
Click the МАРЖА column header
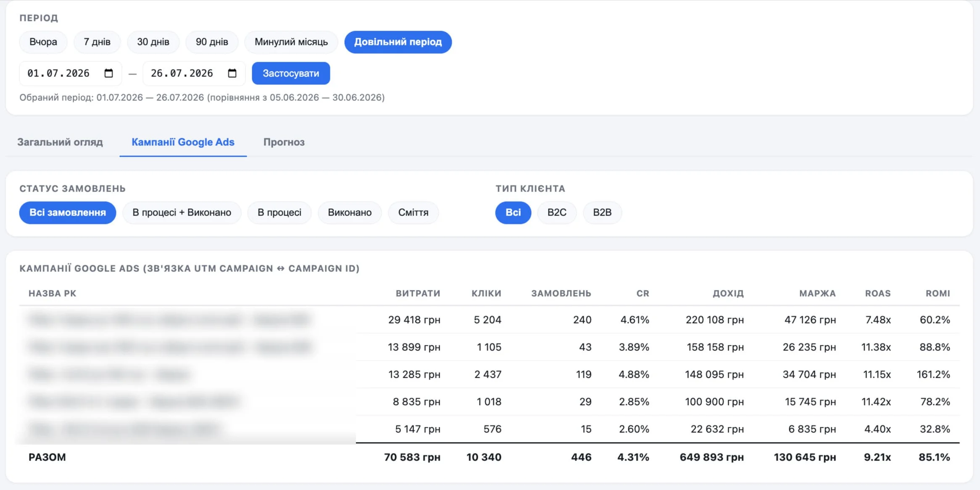point(817,293)
